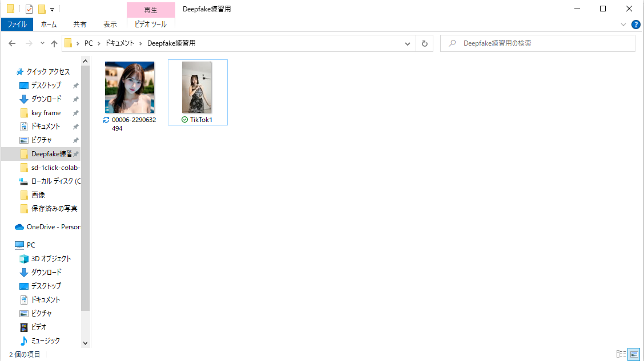The height and width of the screenshot is (361, 644).
Task: Expand the address bar history dropdown
Action: click(x=408, y=43)
